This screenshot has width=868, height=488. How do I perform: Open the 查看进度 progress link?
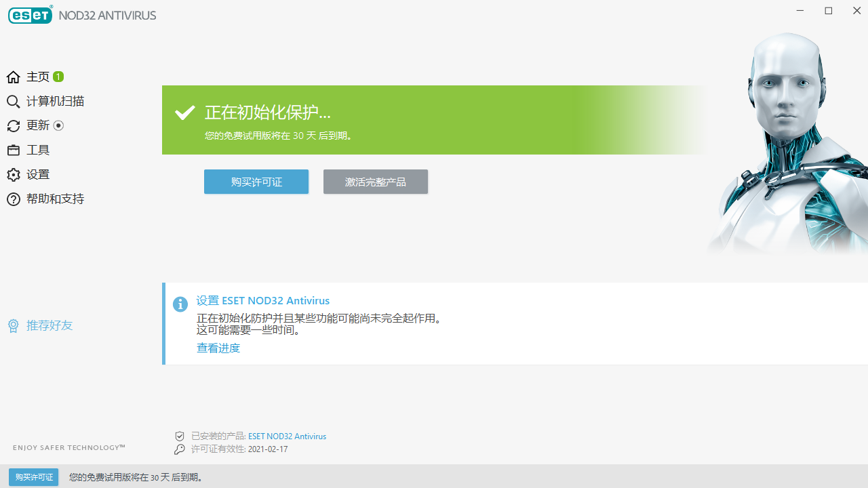pyautogui.click(x=218, y=348)
